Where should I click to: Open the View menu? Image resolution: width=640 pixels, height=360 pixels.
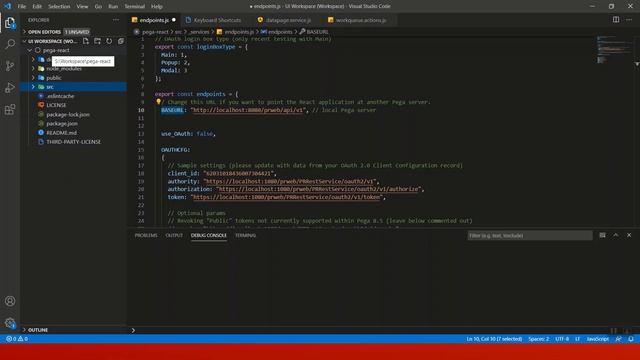click(82, 7)
